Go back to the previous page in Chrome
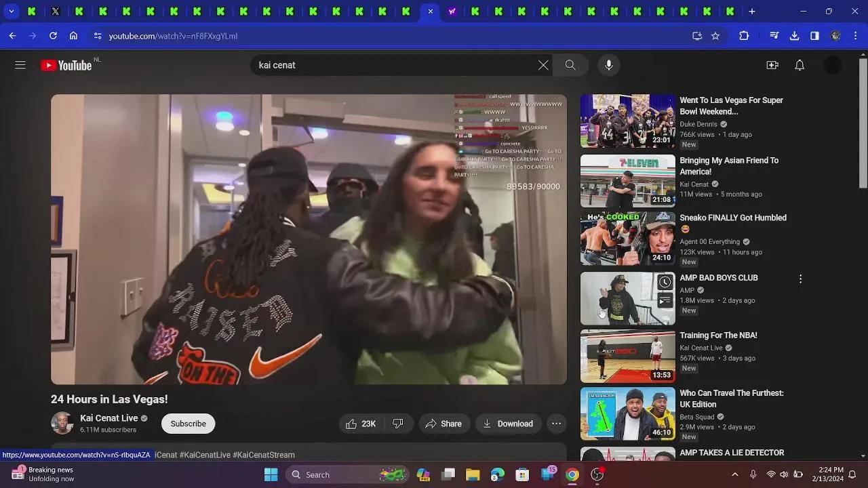The height and width of the screenshot is (488, 868). point(12,36)
